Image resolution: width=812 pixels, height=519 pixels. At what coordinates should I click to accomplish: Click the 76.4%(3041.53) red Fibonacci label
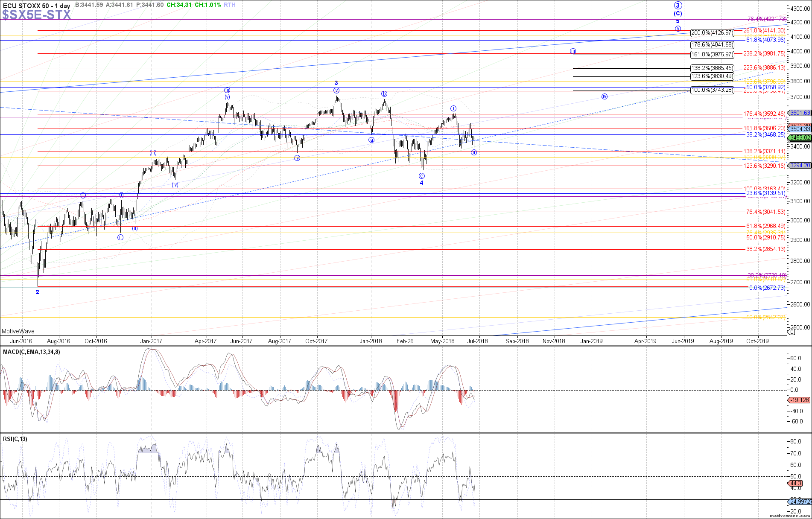point(765,212)
